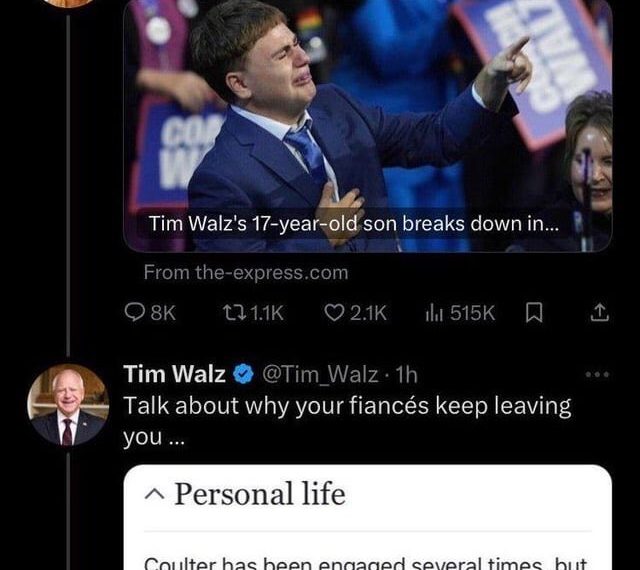Viewport: 640px width, 570px height.
Task: Open the 1h timestamp of reply
Action: (x=407, y=374)
